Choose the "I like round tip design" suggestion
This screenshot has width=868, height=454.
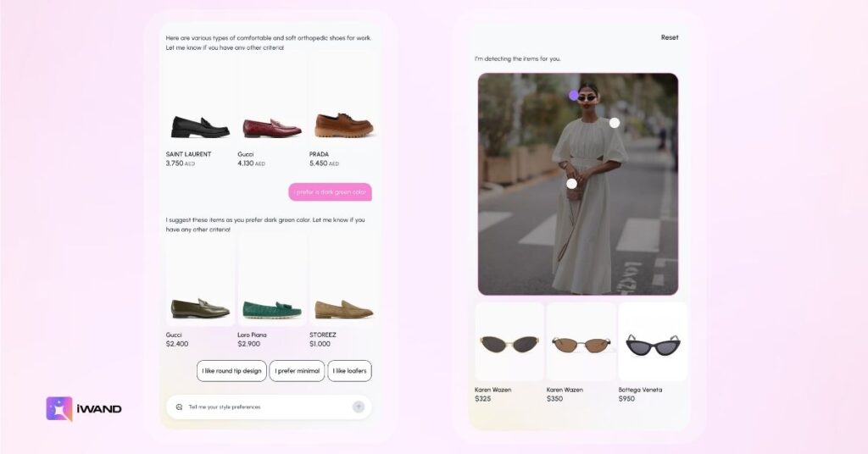(x=231, y=371)
